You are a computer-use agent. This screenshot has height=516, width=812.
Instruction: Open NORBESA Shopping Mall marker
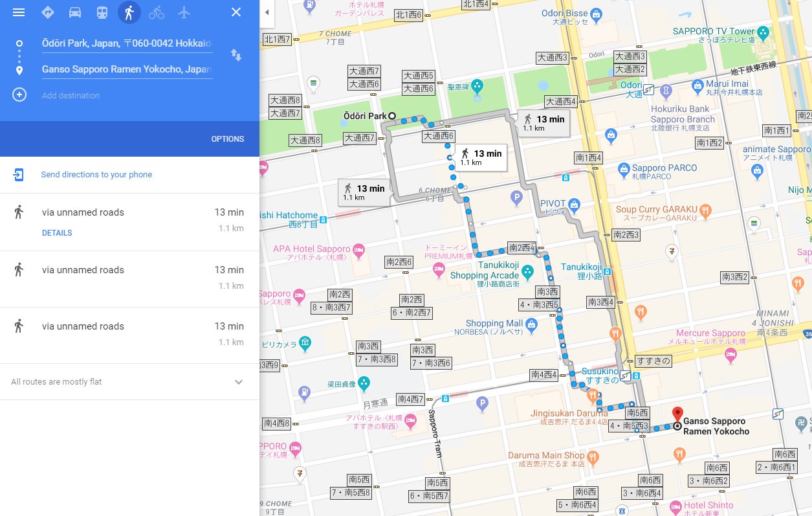(531, 324)
